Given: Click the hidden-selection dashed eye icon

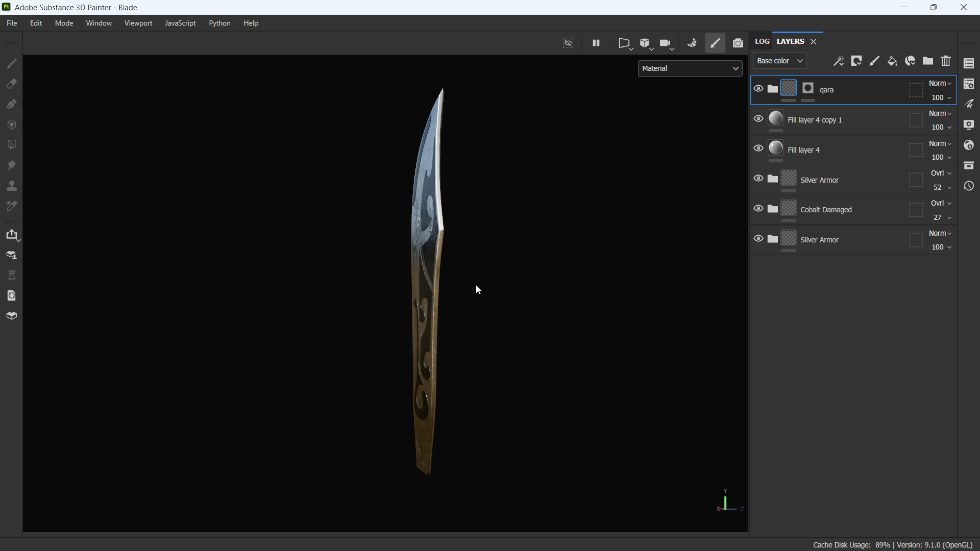Looking at the screenshot, I should click(568, 43).
